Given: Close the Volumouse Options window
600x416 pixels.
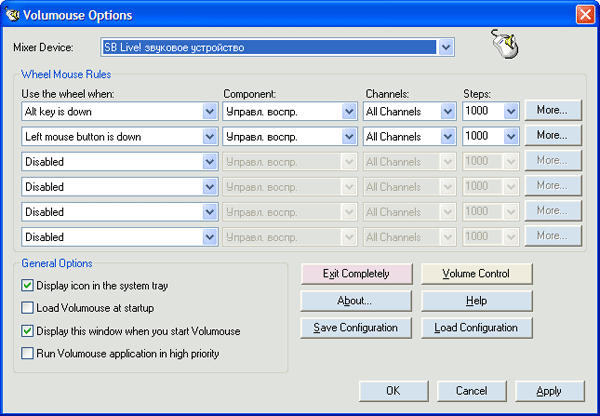Looking at the screenshot, I should click(x=585, y=15).
